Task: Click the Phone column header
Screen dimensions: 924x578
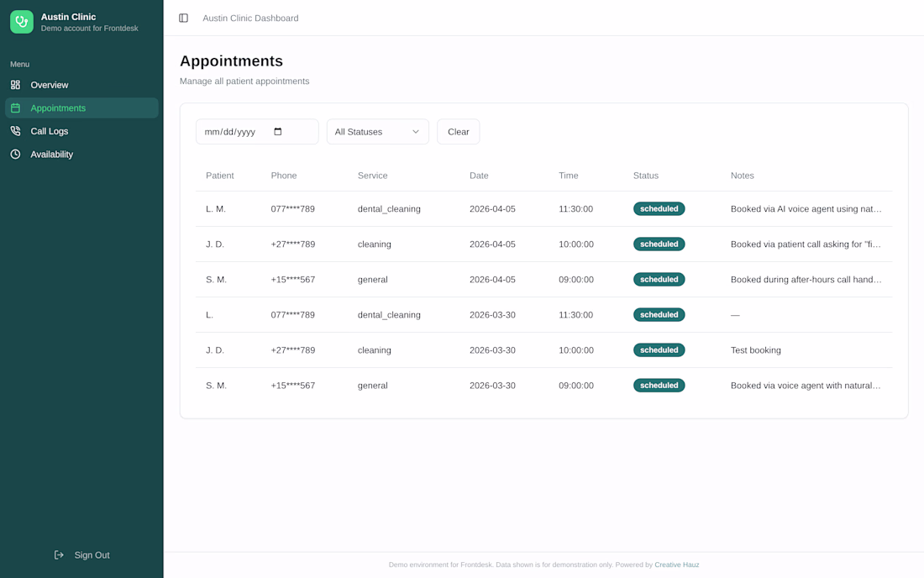Action: pyautogui.click(x=284, y=176)
